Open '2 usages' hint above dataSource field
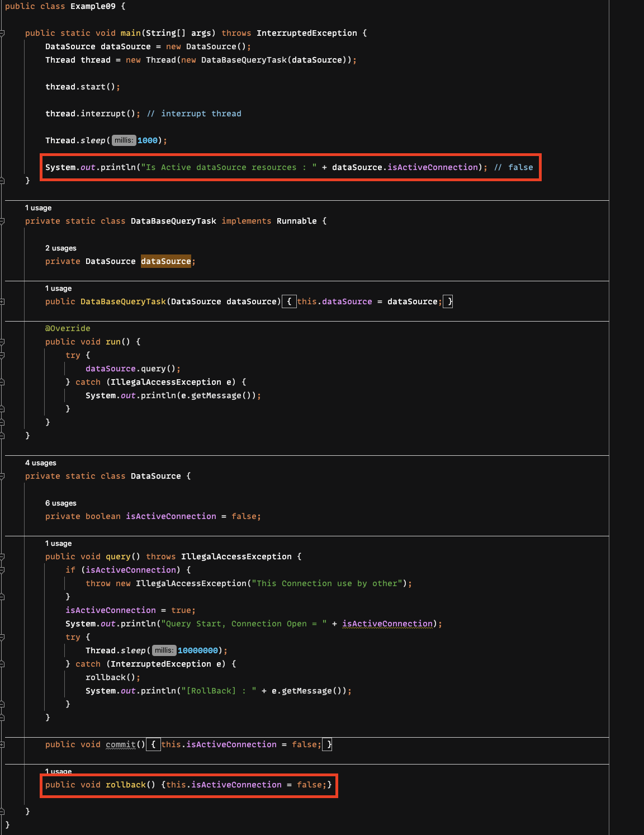Image resolution: width=644 pixels, height=835 pixels. click(61, 248)
